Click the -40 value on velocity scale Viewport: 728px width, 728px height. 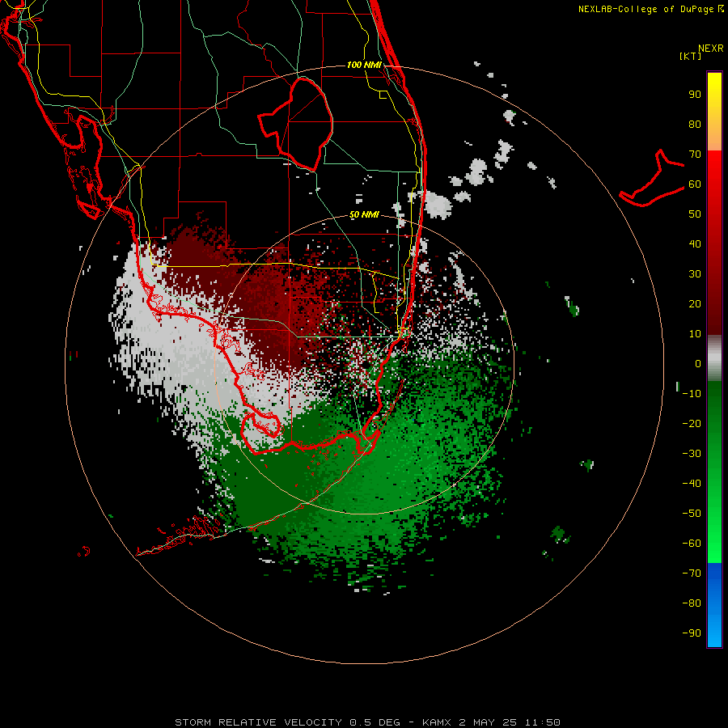click(692, 484)
